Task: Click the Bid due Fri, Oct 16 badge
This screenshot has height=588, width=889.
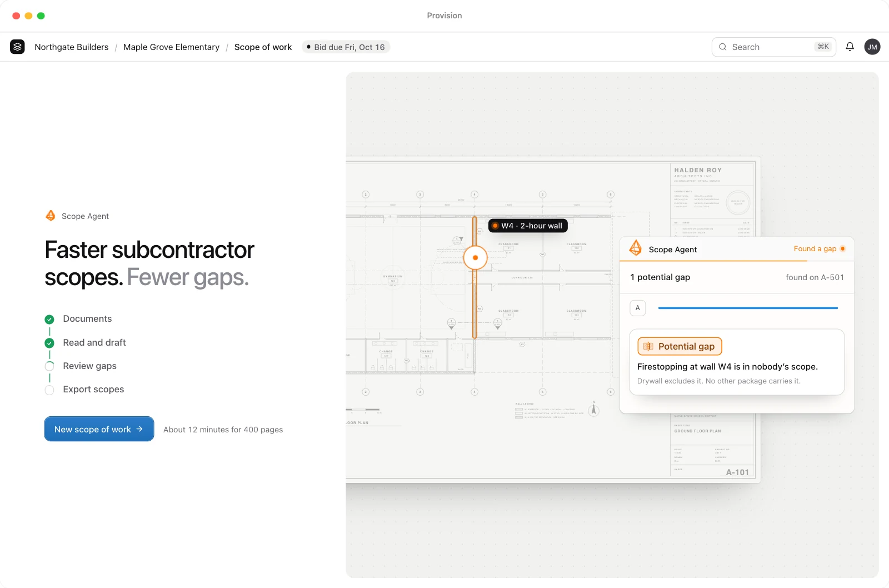Action: 346,47
